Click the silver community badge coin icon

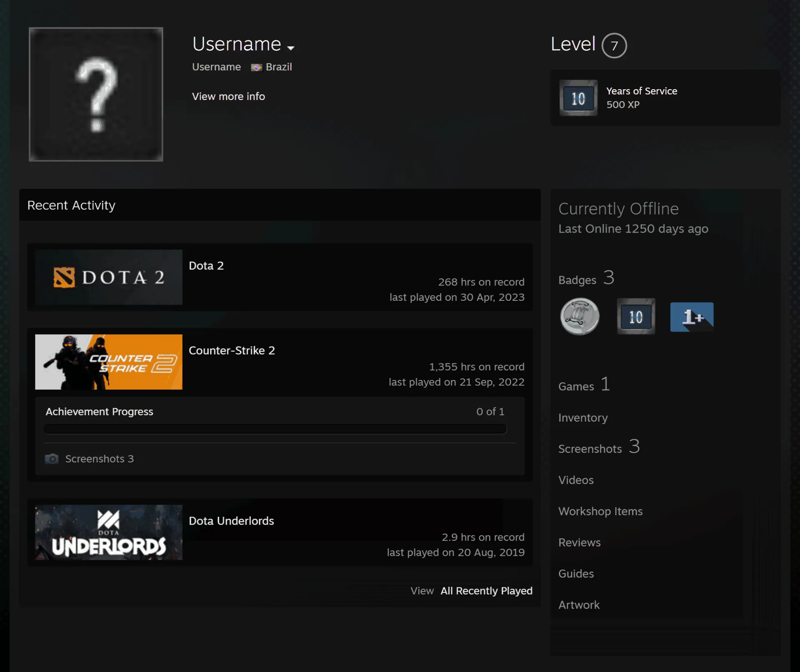click(580, 317)
